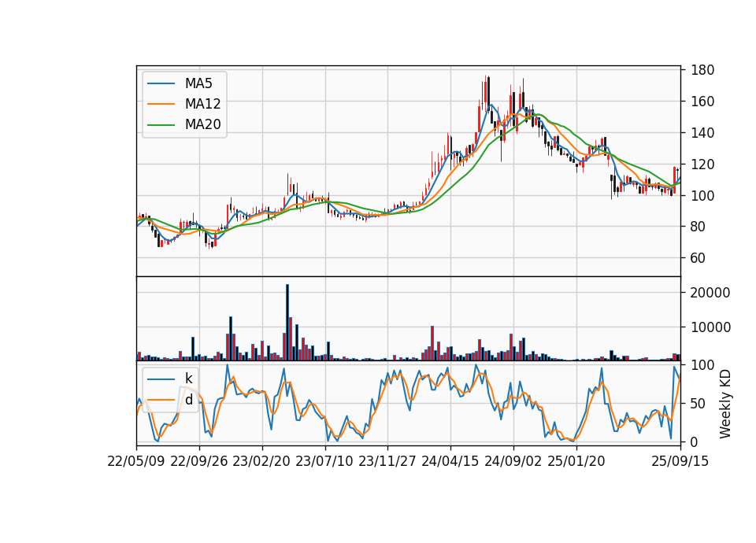Viewport: 756px width, 543px height.
Task: Click the 24/09/02 date axis label
Action: [513, 461]
